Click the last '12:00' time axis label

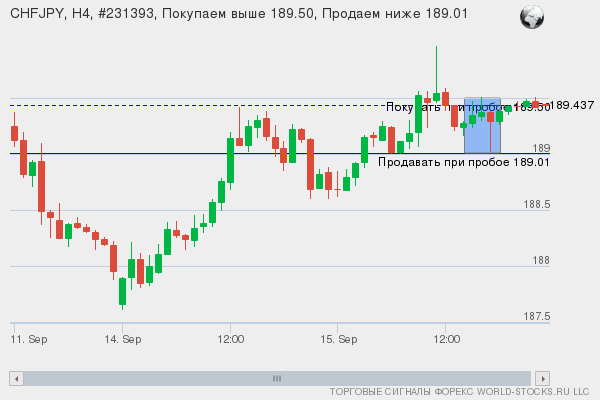[447, 339]
